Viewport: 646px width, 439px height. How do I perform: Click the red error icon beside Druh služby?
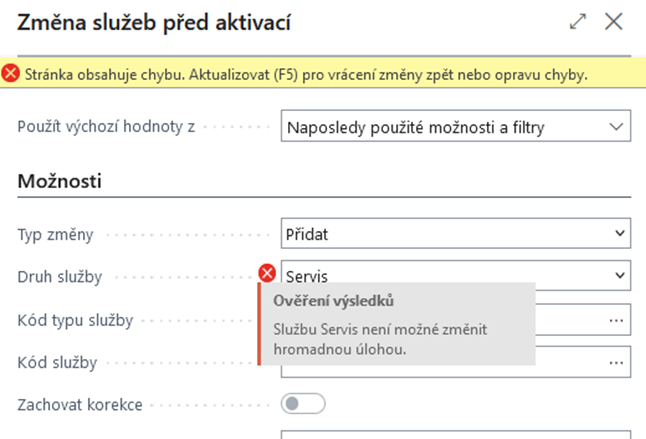coord(267,272)
